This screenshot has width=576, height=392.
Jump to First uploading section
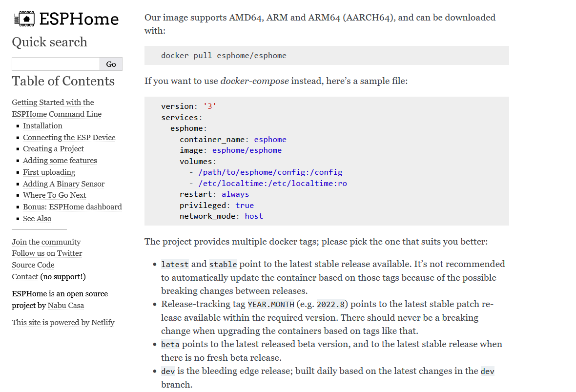tap(49, 172)
